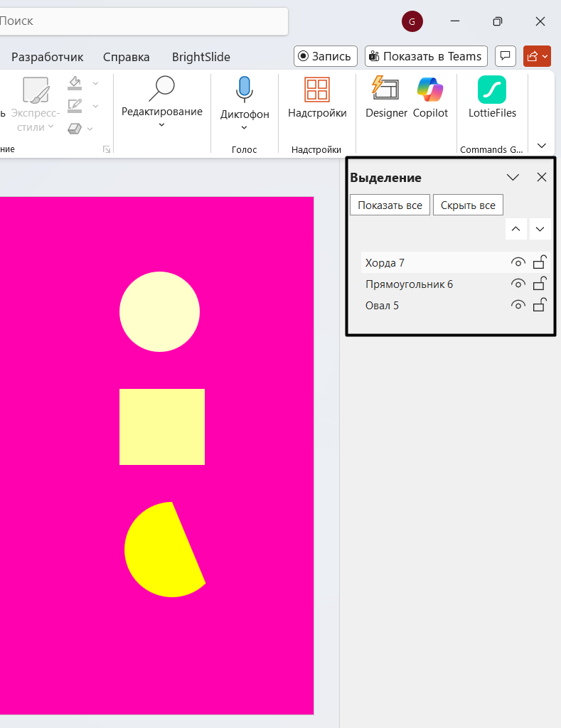Image resolution: width=561 pixels, height=728 pixels.
Task: Lock the Овал 5 object
Action: pyautogui.click(x=539, y=304)
